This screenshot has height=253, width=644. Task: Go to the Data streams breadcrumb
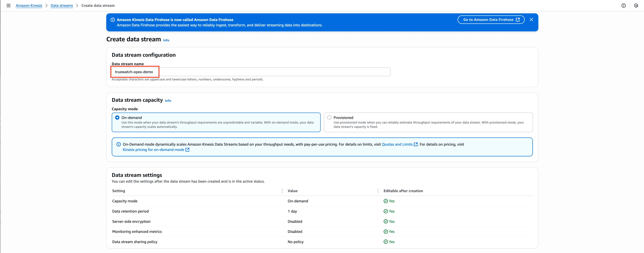point(62,6)
